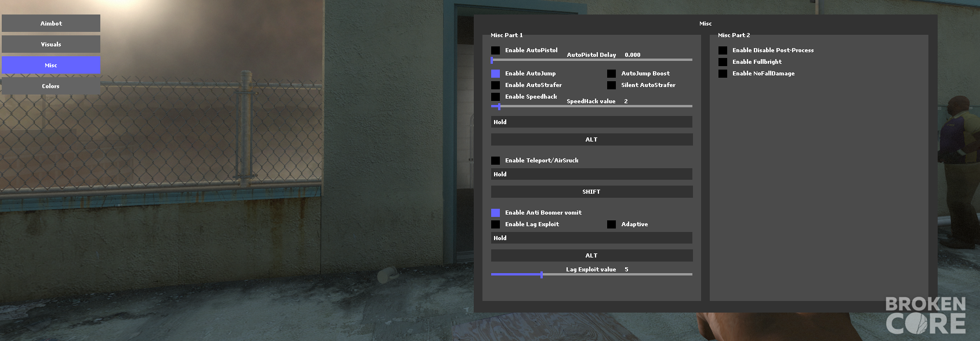Viewport: 980px width, 341px height.
Task: Check the Enable Teleport/AirStuck box
Action: [x=495, y=161]
